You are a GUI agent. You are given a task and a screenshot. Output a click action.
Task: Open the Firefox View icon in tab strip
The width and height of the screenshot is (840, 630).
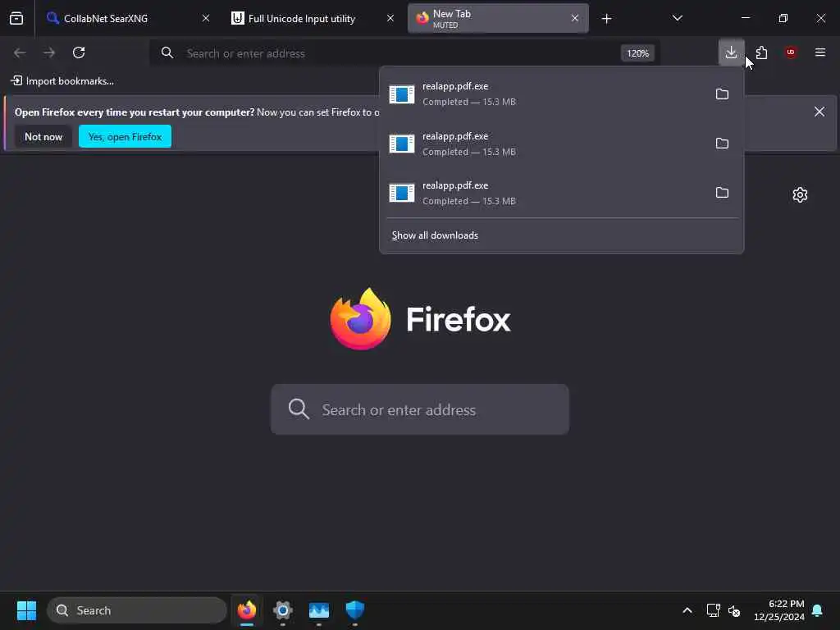click(x=16, y=18)
